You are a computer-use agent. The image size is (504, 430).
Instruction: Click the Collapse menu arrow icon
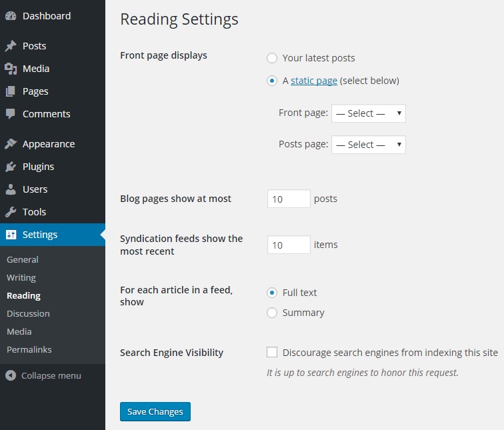click(11, 375)
